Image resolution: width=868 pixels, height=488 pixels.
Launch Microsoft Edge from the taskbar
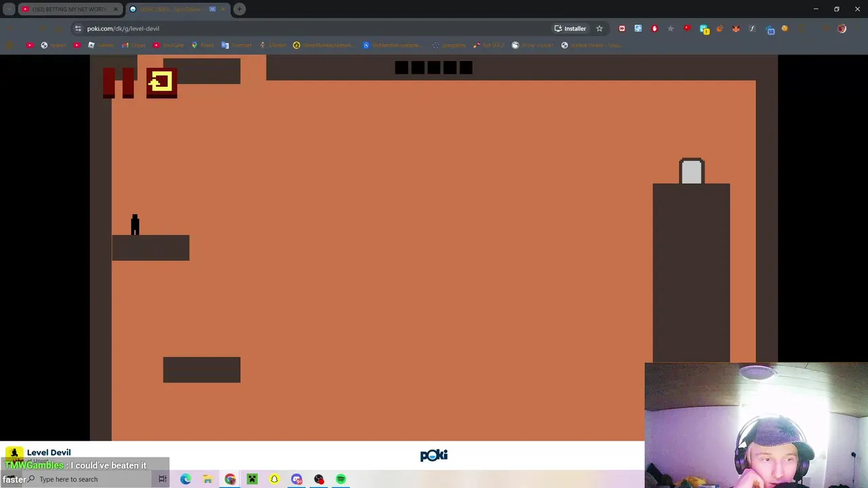(x=186, y=479)
